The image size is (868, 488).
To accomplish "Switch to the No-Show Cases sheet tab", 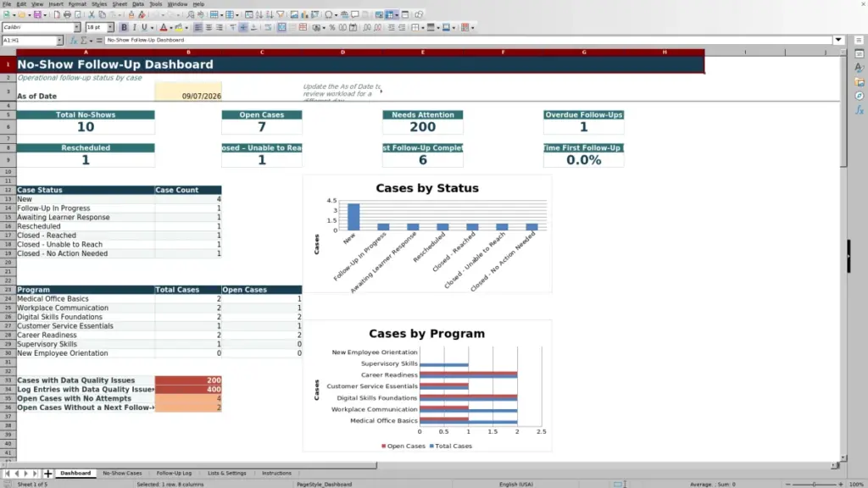I will (x=122, y=473).
